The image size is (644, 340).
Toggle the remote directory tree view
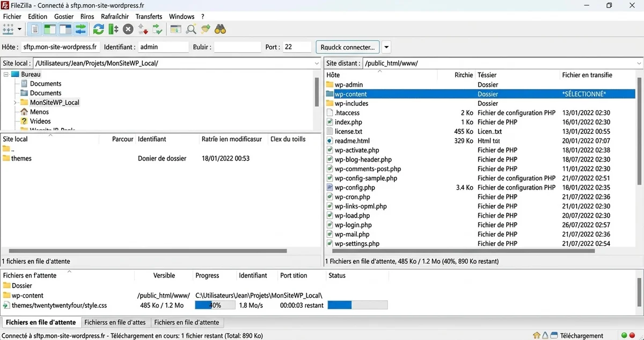coord(64,29)
